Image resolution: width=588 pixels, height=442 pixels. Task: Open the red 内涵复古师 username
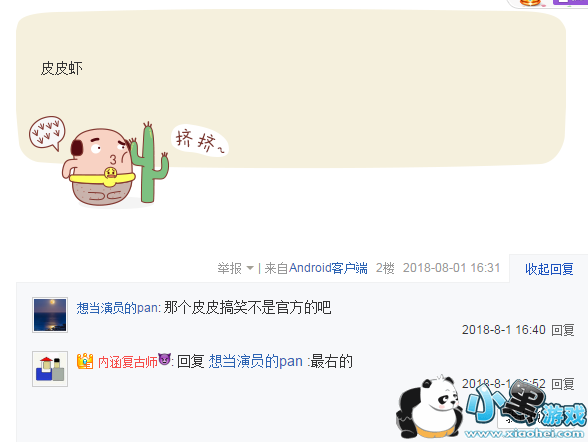pos(128,362)
